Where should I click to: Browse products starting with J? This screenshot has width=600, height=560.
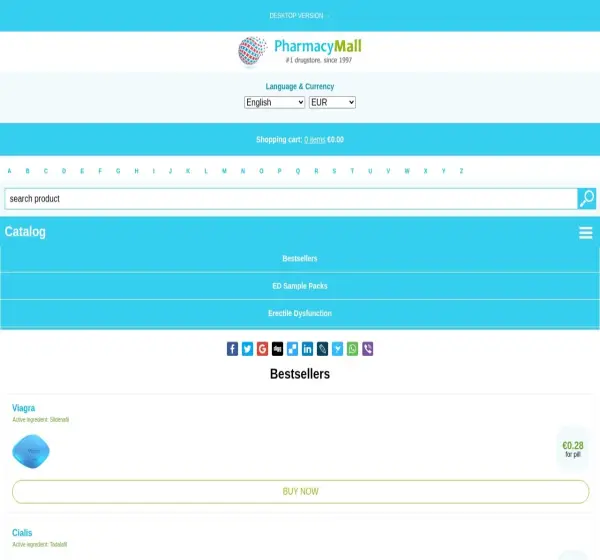(x=170, y=171)
